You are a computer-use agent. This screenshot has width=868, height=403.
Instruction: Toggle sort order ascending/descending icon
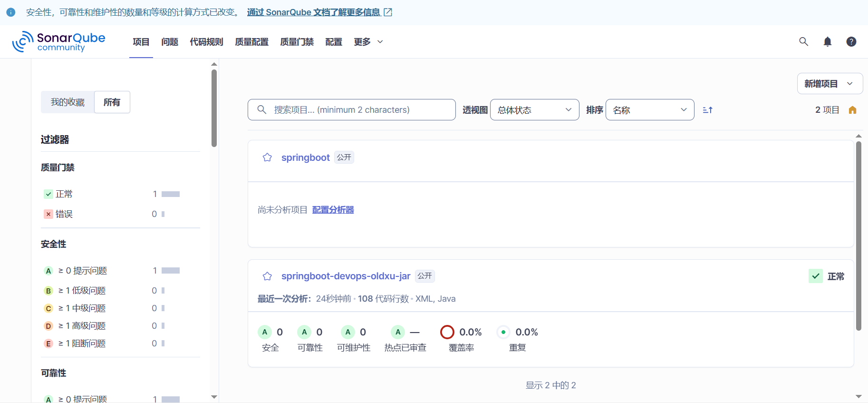707,110
